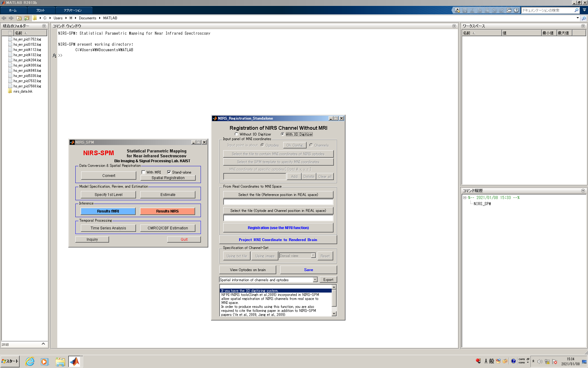Expand the Current Folder panel actions menu

tap(44, 26)
